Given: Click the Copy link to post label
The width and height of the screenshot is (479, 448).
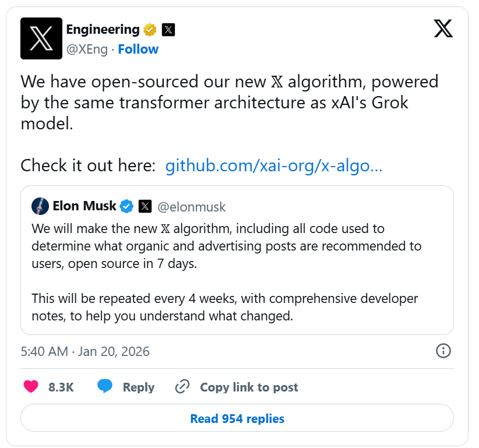Looking at the screenshot, I should click(249, 387).
